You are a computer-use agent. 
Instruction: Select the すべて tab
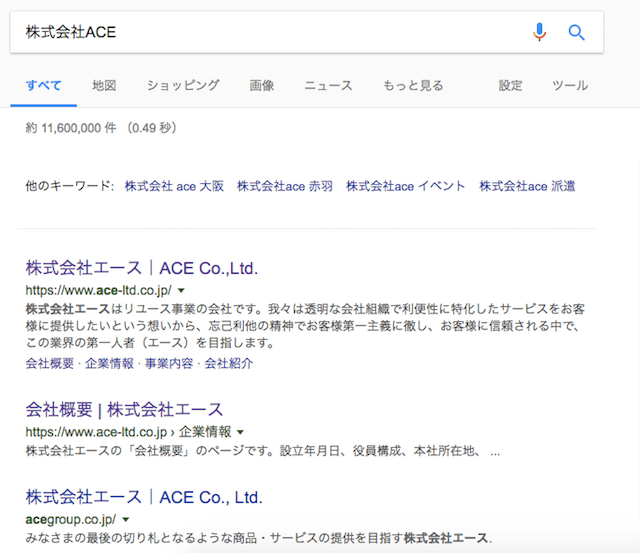(x=44, y=85)
